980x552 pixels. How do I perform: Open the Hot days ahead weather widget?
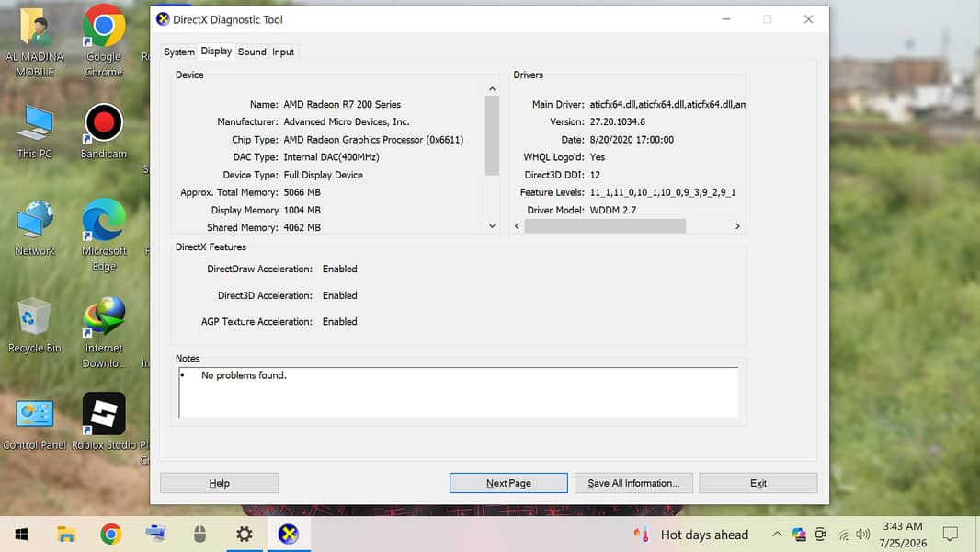click(x=690, y=535)
